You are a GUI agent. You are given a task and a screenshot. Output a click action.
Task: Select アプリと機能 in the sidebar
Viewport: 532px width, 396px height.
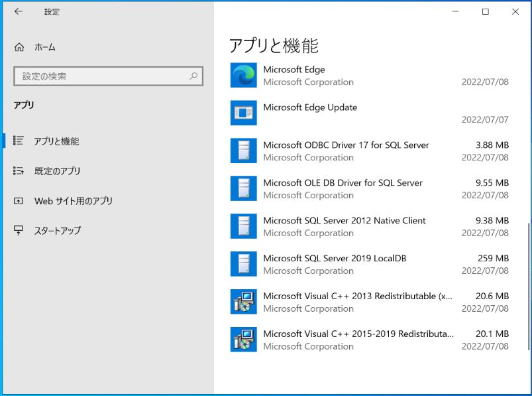point(56,141)
